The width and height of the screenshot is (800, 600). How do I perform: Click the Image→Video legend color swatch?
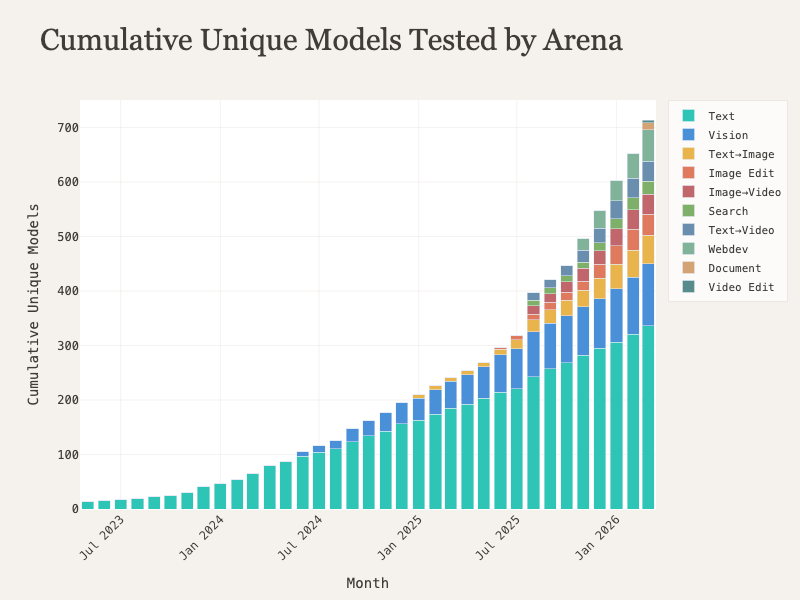click(688, 192)
